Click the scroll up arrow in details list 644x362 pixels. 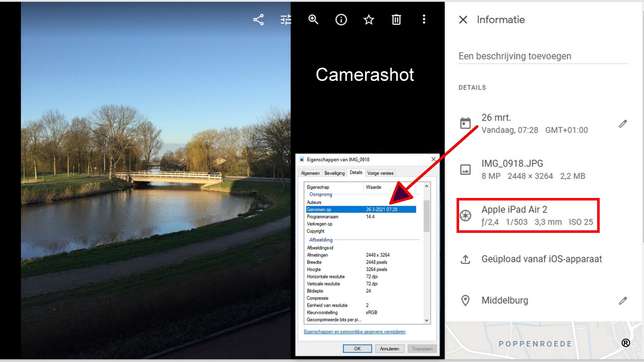426,186
